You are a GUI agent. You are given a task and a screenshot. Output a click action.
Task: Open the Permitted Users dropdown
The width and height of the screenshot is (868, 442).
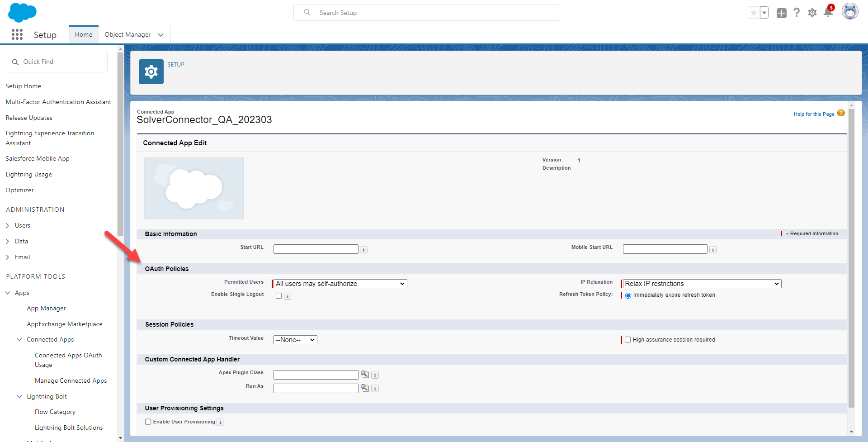(x=340, y=284)
